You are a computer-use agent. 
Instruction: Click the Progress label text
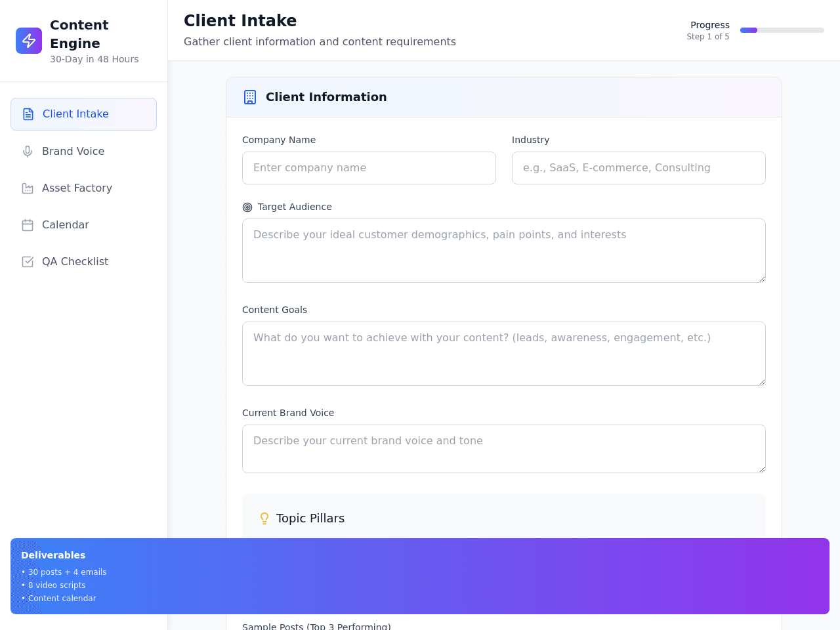click(x=710, y=25)
